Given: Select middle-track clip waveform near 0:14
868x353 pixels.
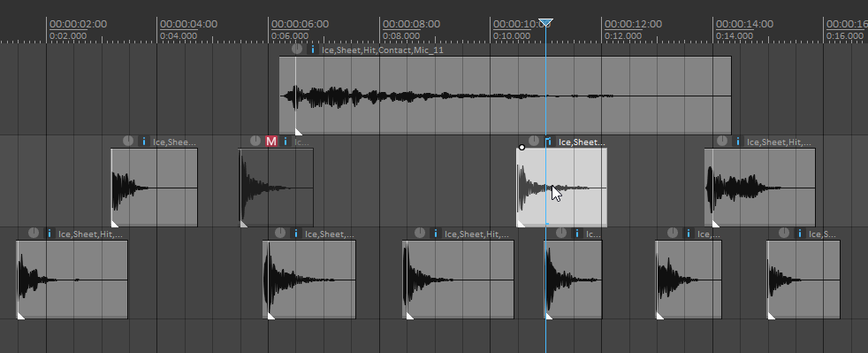Looking at the screenshot, I should [x=760, y=188].
